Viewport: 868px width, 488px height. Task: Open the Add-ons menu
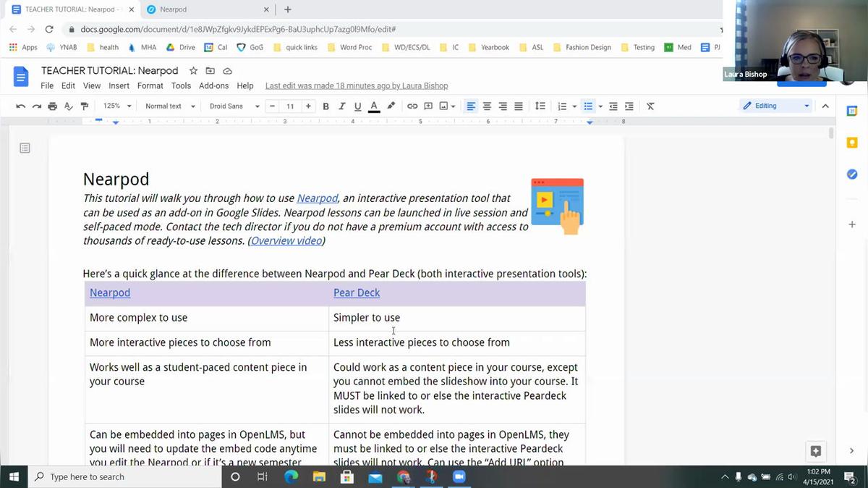pos(213,85)
